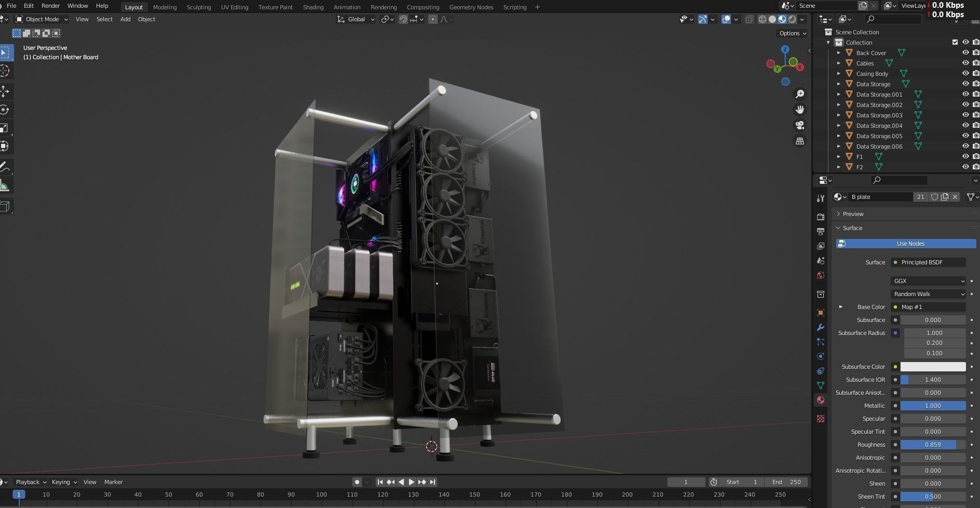The height and width of the screenshot is (508, 980).
Task: Toggle Data Storage.003 visibility
Action: 965,115
